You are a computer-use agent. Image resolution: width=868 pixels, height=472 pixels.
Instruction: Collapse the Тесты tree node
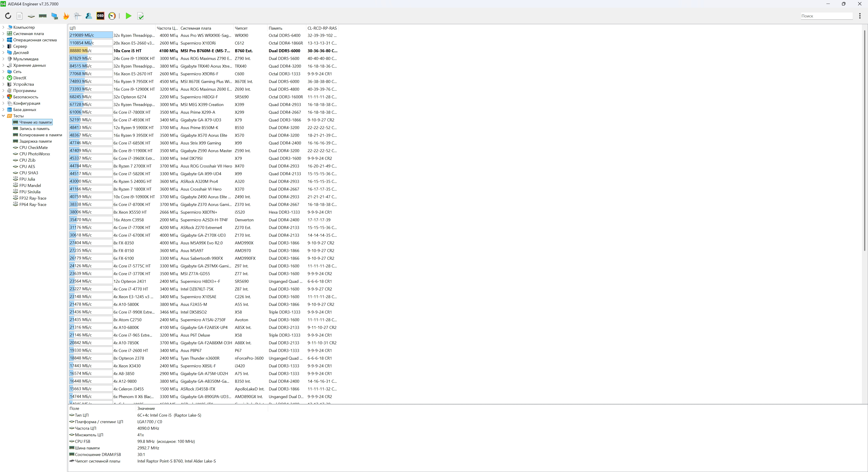pos(3,116)
